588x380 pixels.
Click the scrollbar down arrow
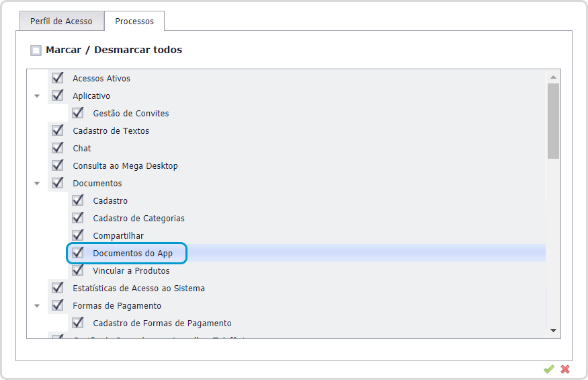553,330
